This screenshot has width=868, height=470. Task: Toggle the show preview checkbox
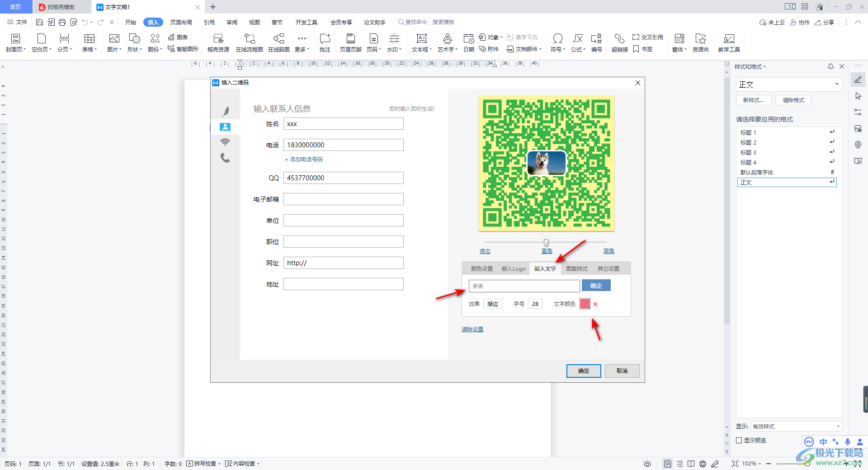pyautogui.click(x=739, y=440)
